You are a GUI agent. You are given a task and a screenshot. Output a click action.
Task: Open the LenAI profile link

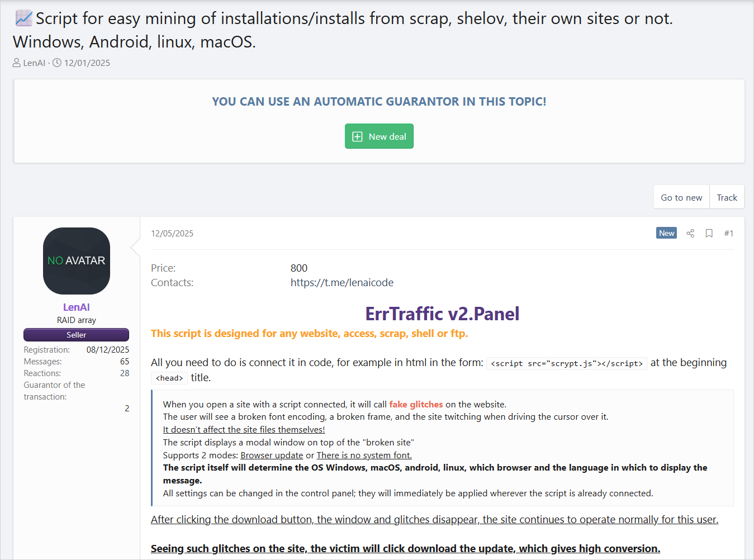pos(76,307)
